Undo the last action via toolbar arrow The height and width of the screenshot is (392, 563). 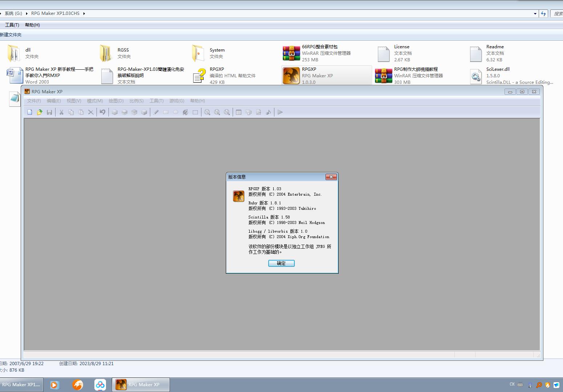pos(103,112)
